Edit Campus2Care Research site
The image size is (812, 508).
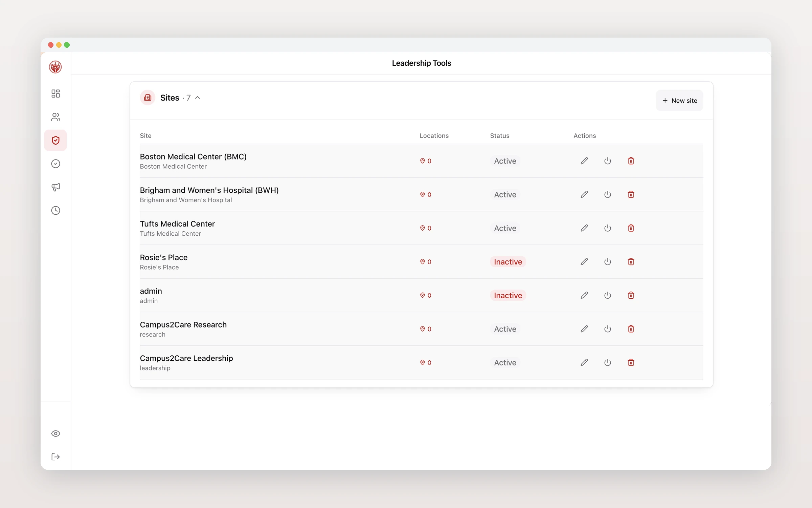584,329
